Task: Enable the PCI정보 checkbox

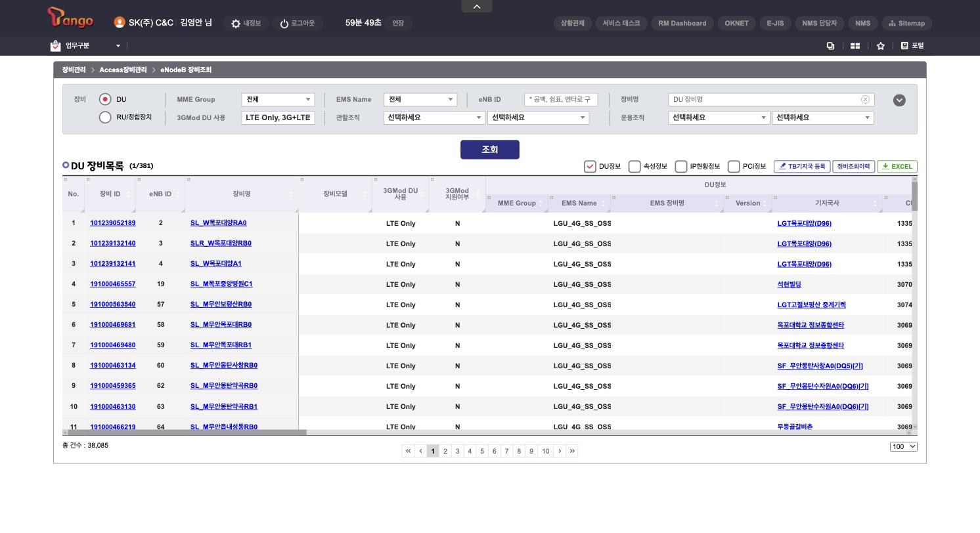Action: point(734,167)
